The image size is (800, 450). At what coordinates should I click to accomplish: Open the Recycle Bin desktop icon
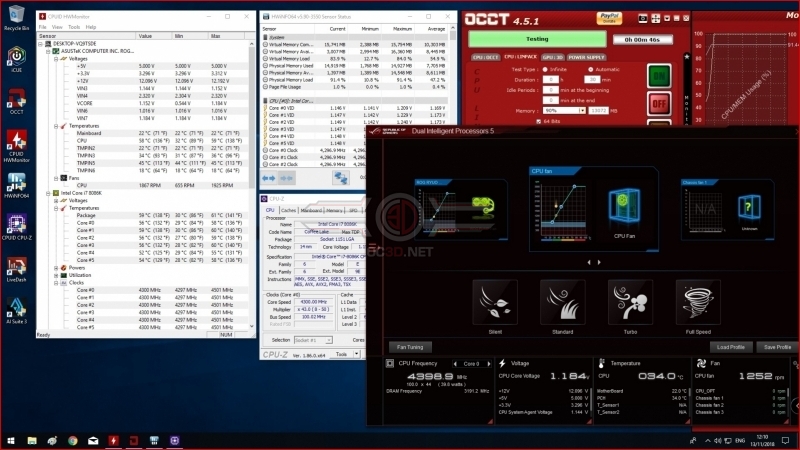(x=16, y=17)
